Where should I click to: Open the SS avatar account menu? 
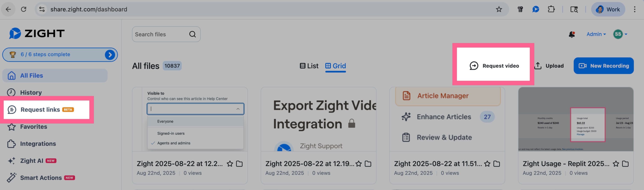pyautogui.click(x=620, y=34)
